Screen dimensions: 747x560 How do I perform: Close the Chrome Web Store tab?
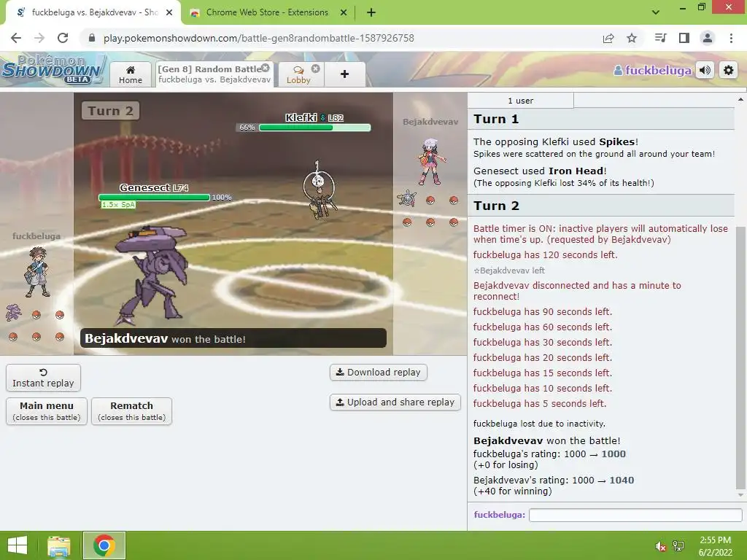(x=344, y=12)
